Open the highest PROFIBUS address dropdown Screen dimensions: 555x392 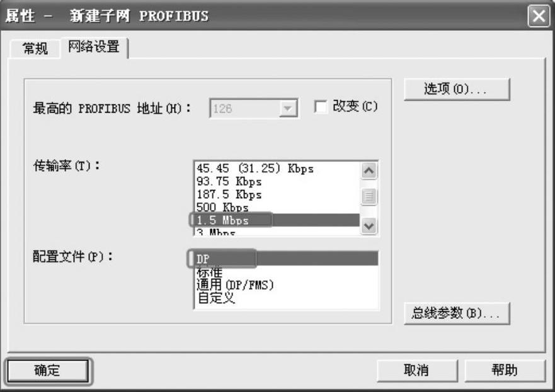[288, 108]
